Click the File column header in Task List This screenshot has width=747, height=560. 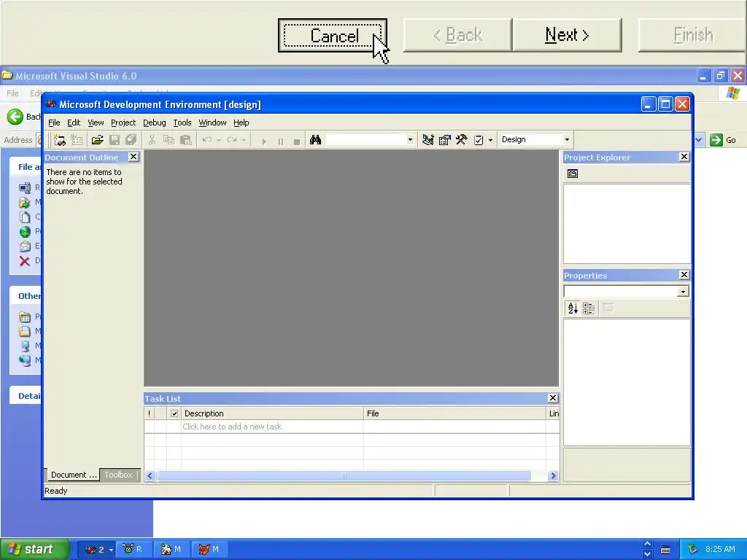pos(454,413)
